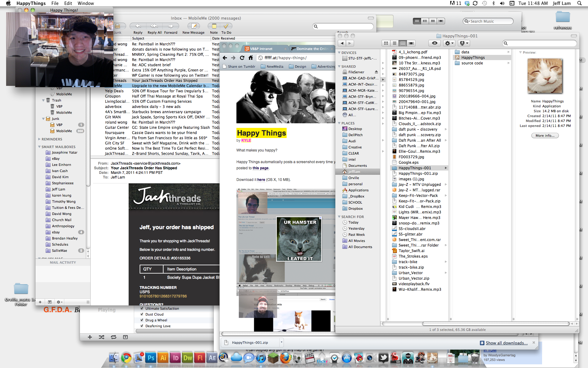
Task: Open Twitter app from the Dock
Action: click(383, 358)
